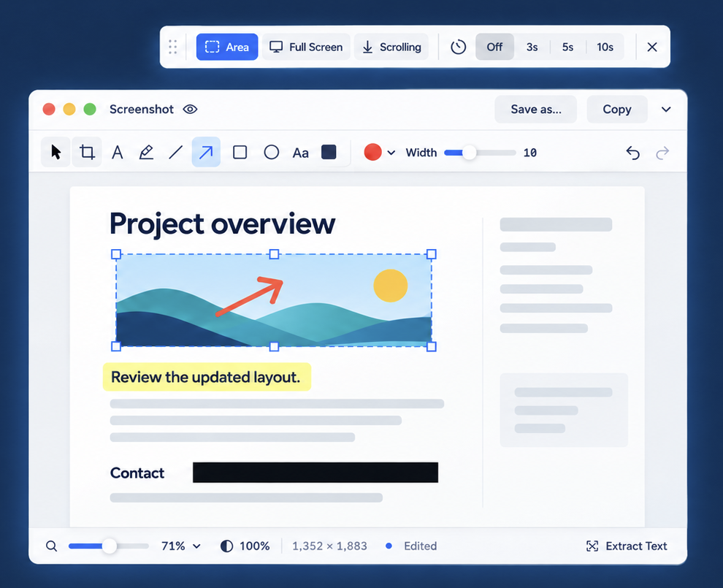Click Extract Text in the status bar
This screenshot has width=723, height=588.
pos(626,546)
